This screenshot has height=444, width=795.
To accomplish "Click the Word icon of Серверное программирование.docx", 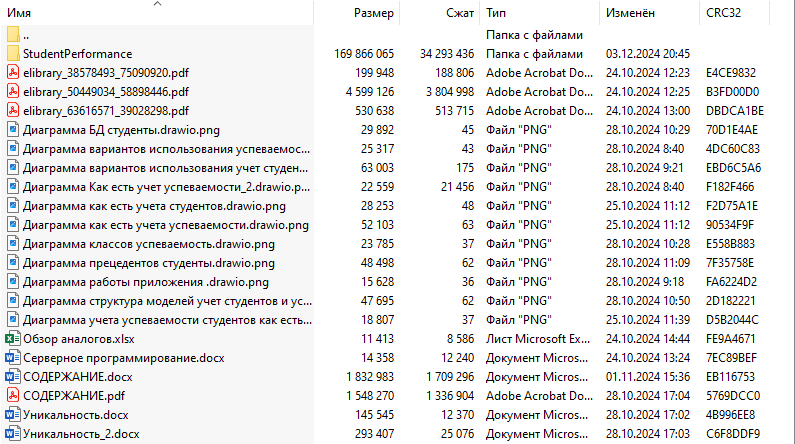I will click(x=12, y=358).
